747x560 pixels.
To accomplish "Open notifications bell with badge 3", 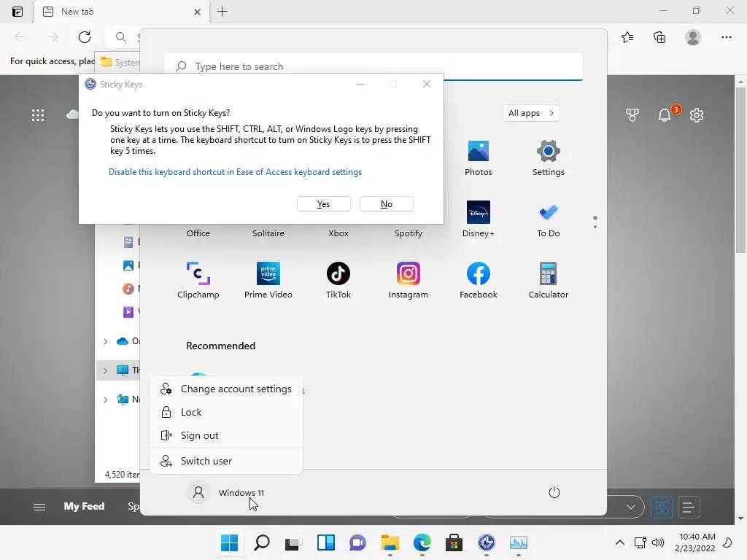I will coord(665,114).
